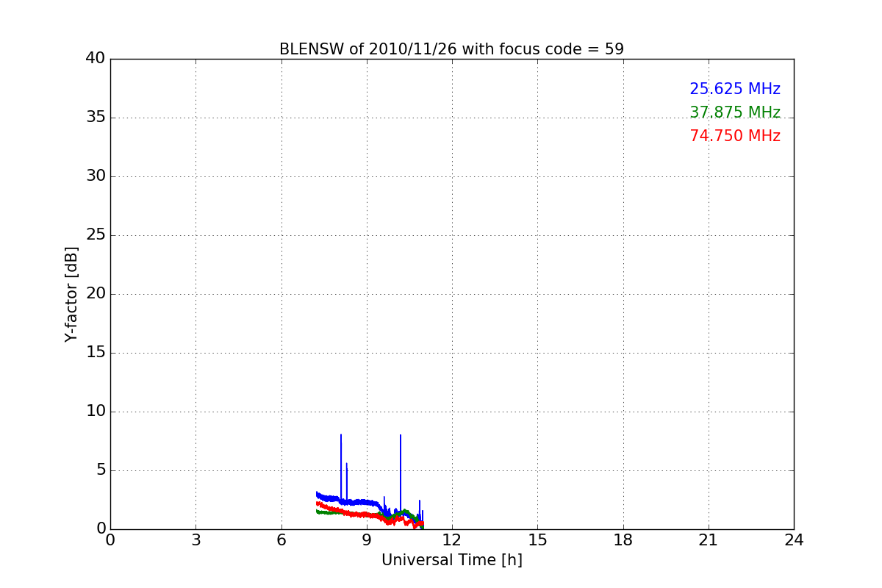Click the x-axis tick label '9'

click(367, 539)
